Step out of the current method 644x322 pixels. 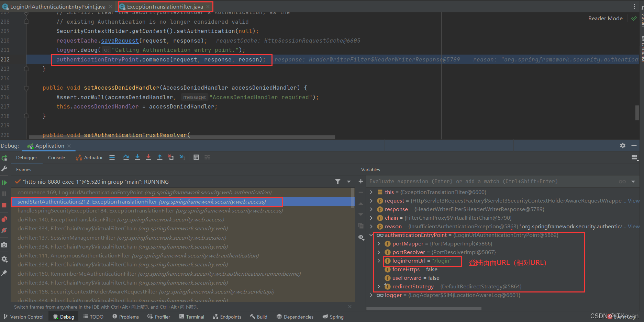[x=160, y=157]
